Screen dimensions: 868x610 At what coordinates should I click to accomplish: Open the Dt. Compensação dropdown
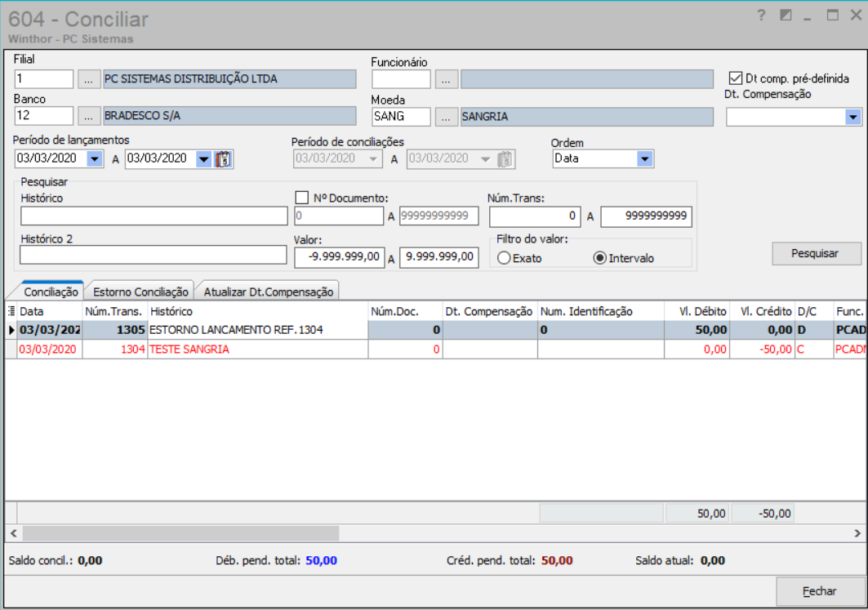click(x=853, y=118)
